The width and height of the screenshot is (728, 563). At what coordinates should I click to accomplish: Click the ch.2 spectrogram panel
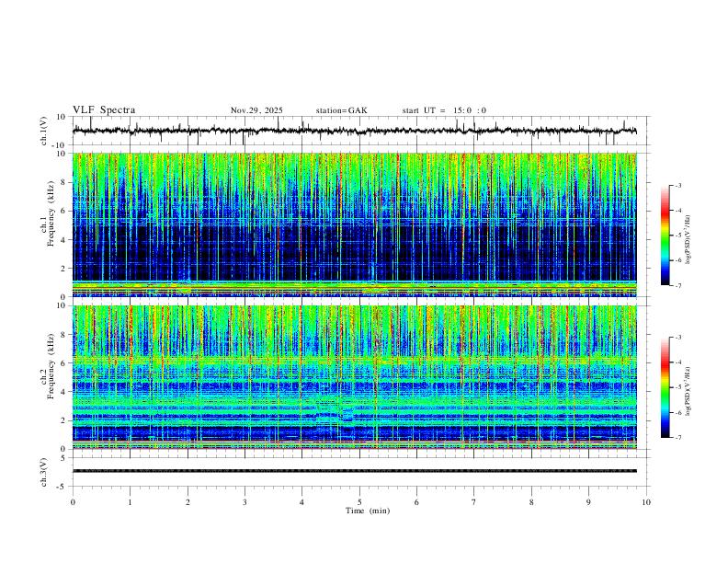[x=355, y=377]
